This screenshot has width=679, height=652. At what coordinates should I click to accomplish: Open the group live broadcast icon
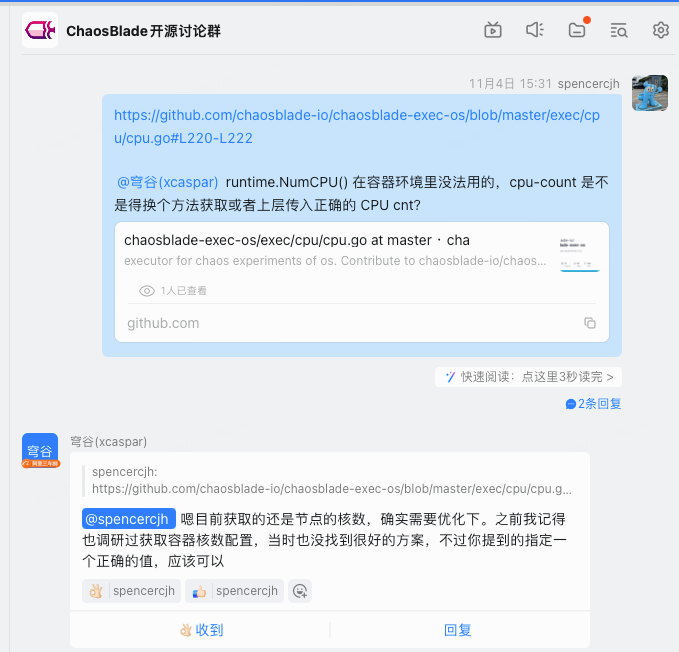tap(492, 30)
